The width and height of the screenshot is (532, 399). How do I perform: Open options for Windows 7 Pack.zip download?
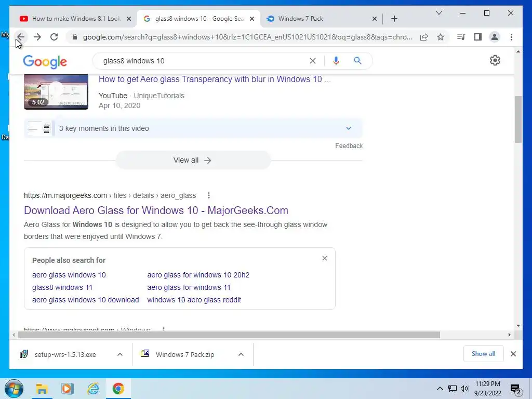(x=241, y=354)
